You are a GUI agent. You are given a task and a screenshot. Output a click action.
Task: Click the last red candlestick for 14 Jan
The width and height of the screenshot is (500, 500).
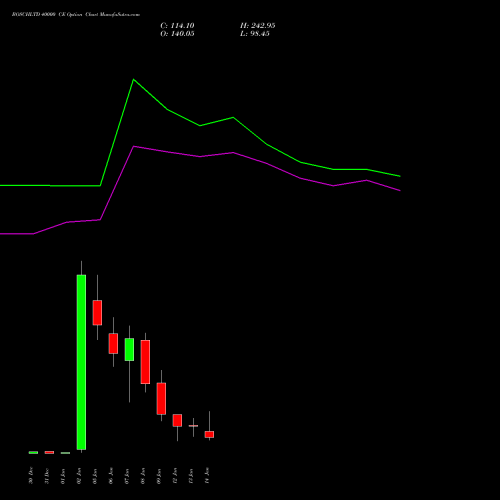coord(209,434)
